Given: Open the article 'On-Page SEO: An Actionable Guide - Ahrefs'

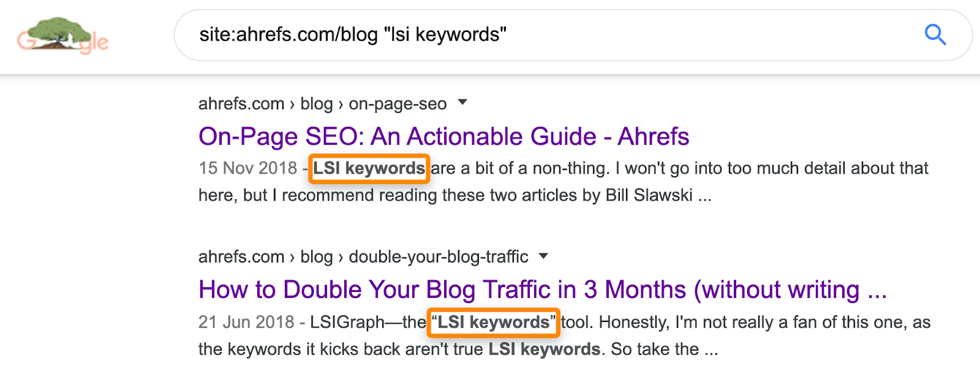Looking at the screenshot, I should pyautogui.click(x=443, y=136).
